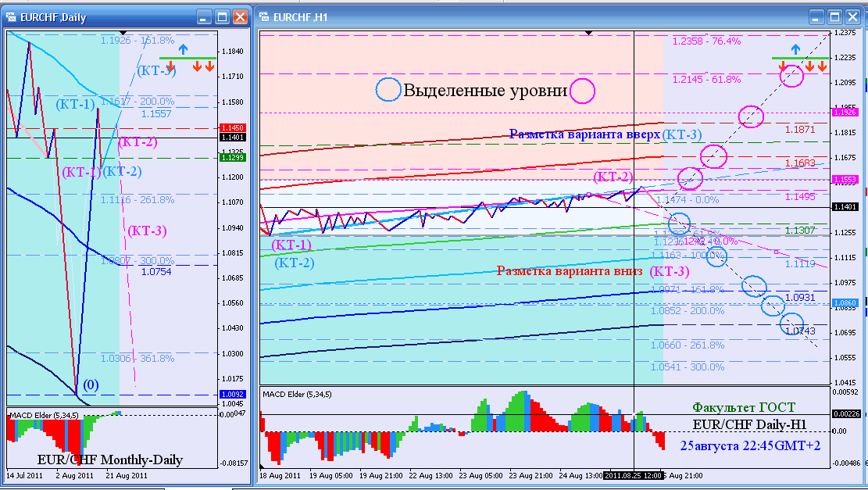Click the '1.0306 - 361.8%' label in Daily chart
This screenshot has height=490, width=868.
(x=138, y=358)
